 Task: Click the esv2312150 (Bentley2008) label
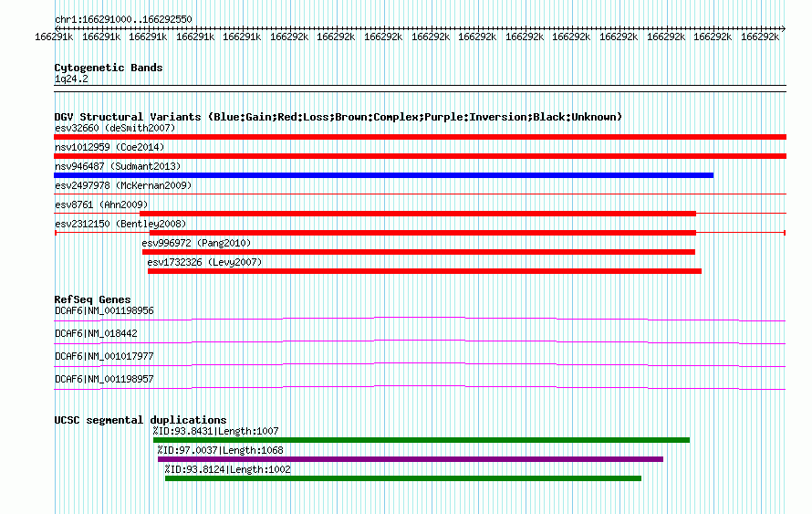coord(120,224)
